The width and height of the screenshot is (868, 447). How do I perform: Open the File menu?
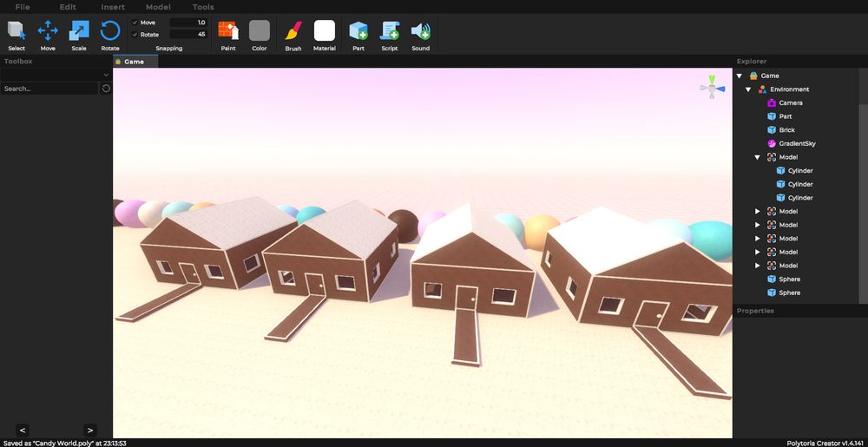point(23,7)
